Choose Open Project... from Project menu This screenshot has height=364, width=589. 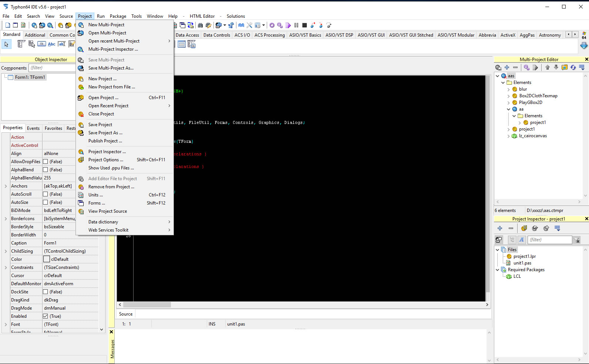click(x=125, y=98)
